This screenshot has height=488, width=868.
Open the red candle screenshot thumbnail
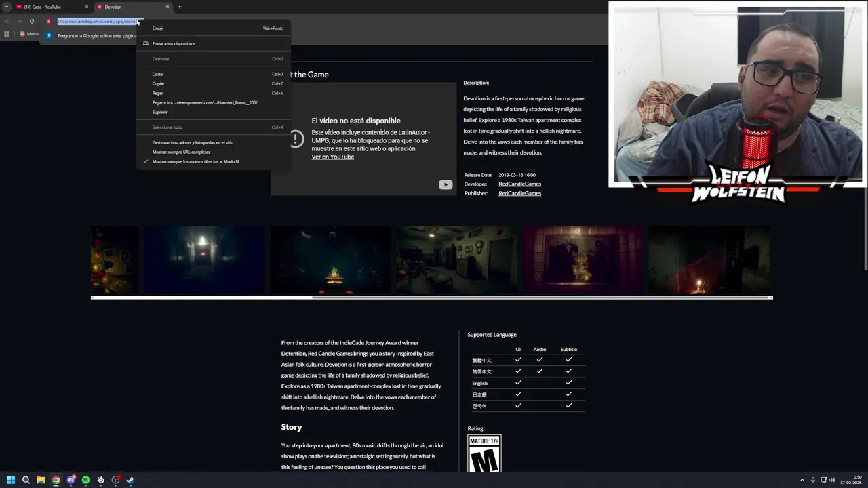(709, 260)
